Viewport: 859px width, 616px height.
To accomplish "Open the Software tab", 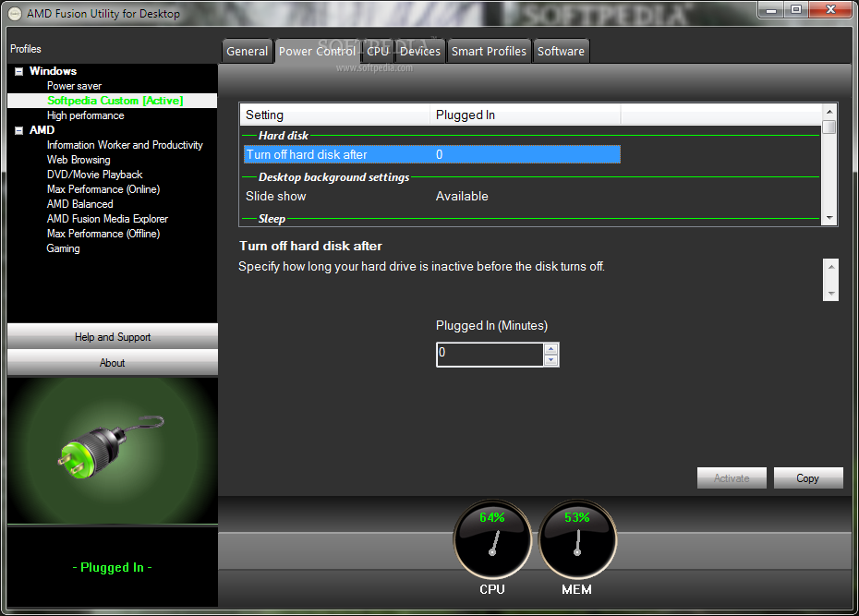I will click(561, 52).
